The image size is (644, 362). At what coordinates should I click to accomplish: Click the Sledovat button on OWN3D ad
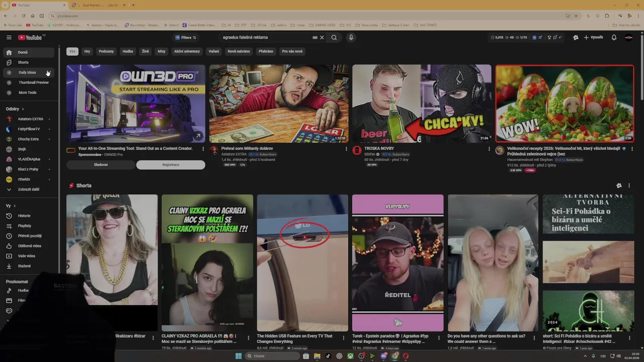[101, 165]
